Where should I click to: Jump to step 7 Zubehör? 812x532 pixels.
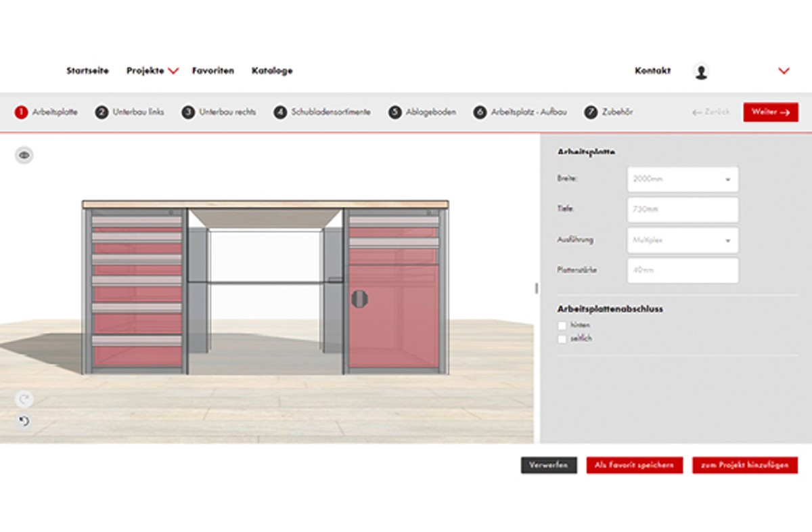click(x=608, y=112)
